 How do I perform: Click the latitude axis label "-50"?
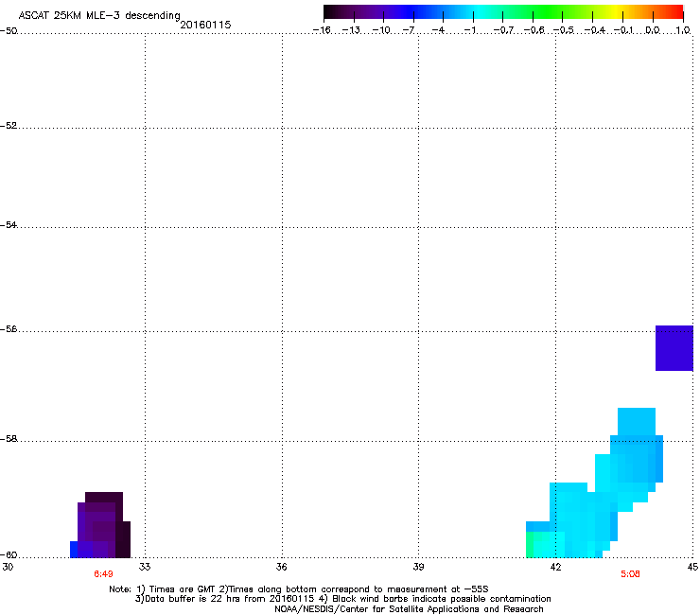[x=9, y=31]
